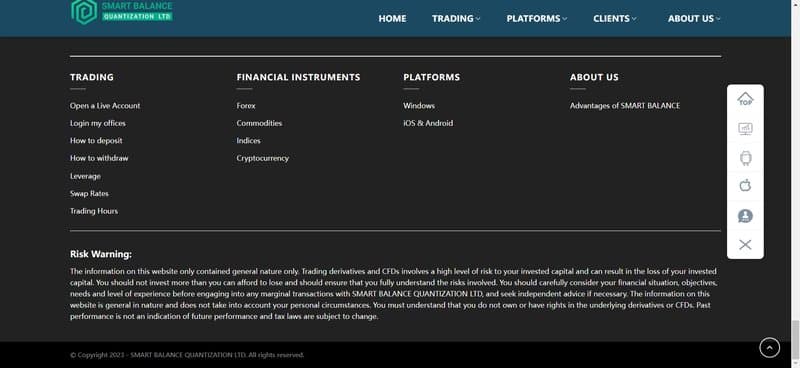Select the Android download icon
Screen dimensions: 800x368
point(745,158)
